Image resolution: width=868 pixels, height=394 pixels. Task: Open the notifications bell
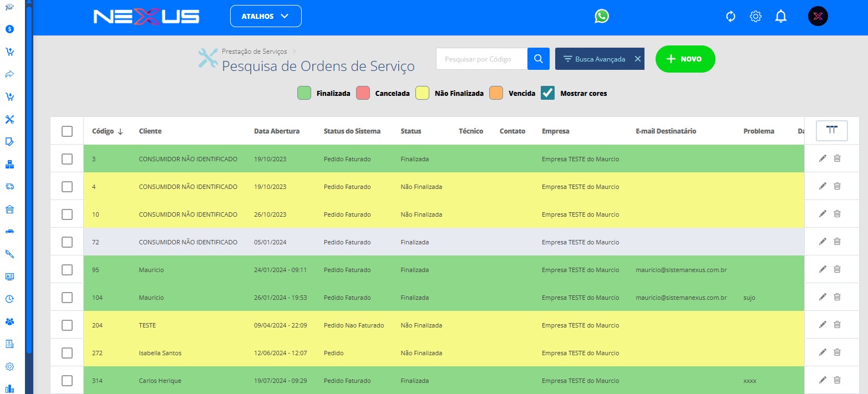coord(781,17)
